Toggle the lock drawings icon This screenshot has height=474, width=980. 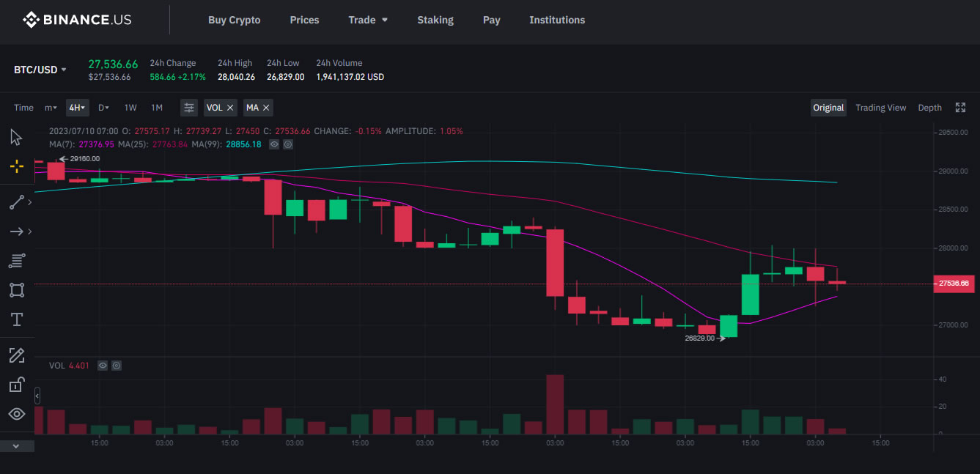pos(16,385)
